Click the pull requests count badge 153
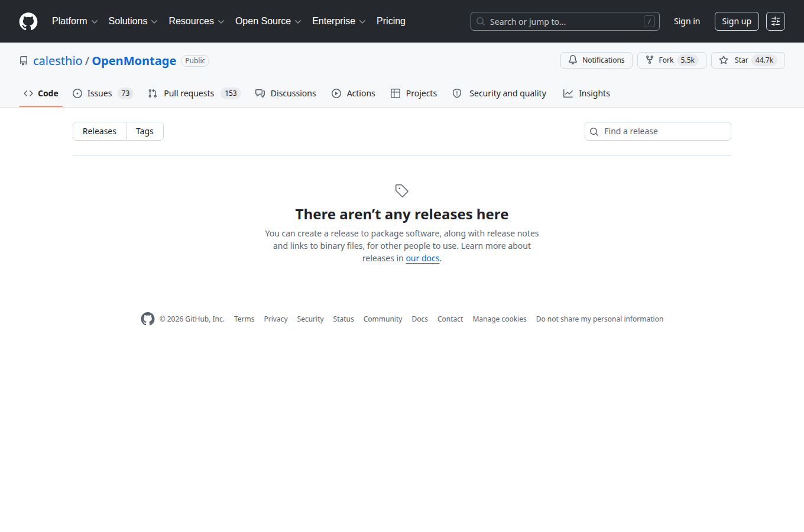Screen dimensions: 804x532 (231, 93)
